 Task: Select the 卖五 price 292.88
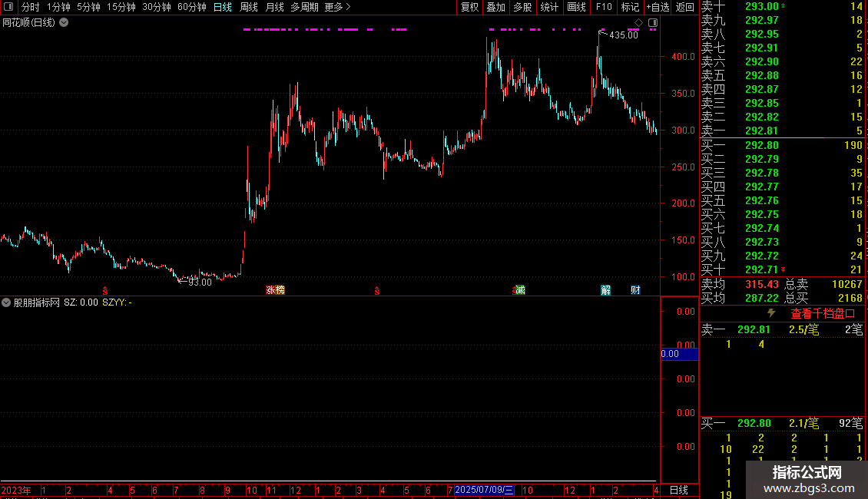(762, 75)
